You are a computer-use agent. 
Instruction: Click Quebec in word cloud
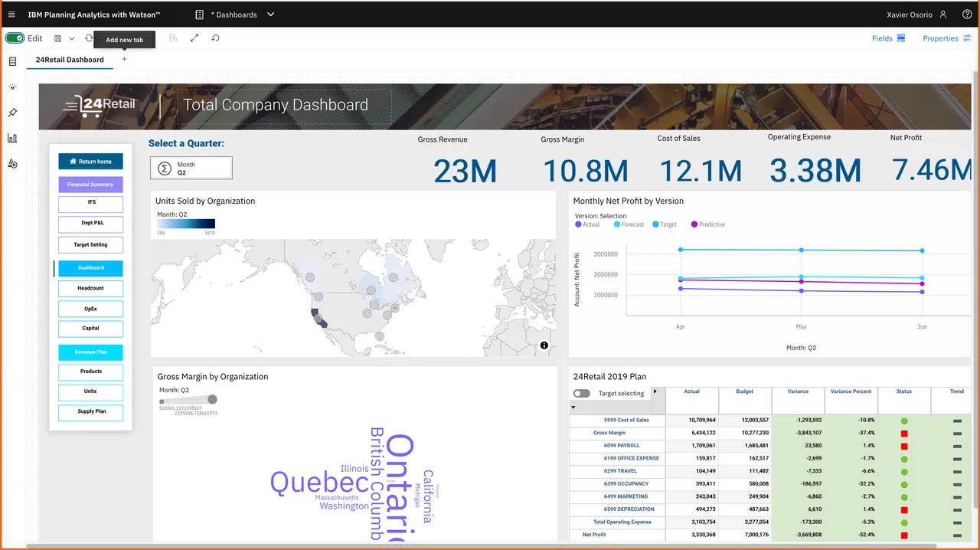[x=319, y=483]
